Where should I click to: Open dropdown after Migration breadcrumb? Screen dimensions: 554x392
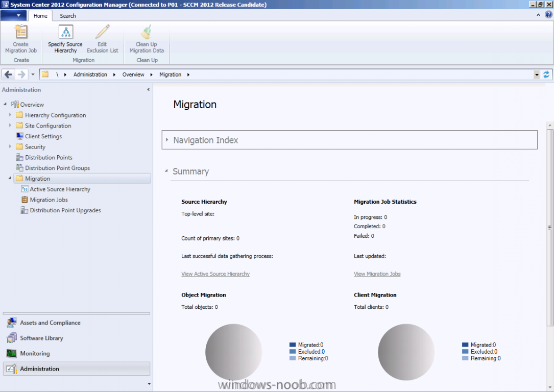188,75
